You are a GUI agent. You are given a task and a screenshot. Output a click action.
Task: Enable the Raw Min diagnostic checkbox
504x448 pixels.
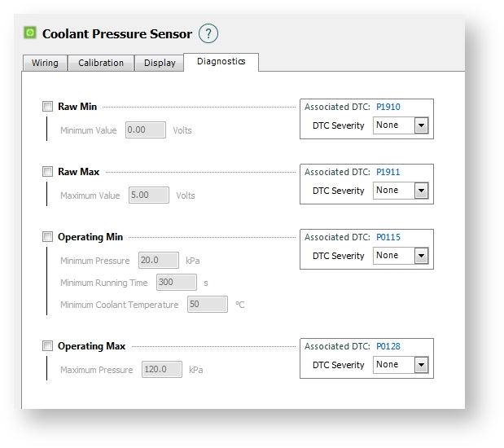[47, 107]
